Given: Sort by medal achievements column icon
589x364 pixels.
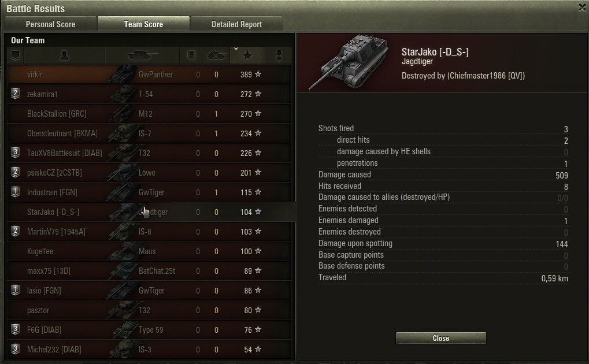Looking at the screenshot, I should coord(279,55).
